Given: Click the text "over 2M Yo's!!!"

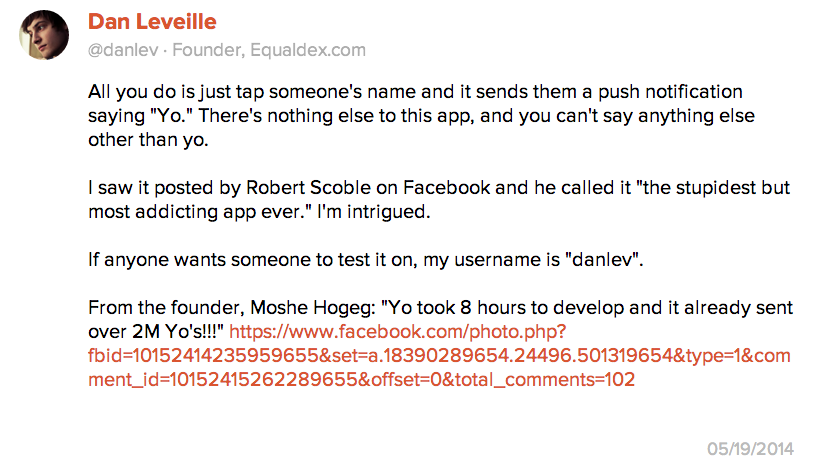Looking at the screenshot, I should (x=156, y=332).
